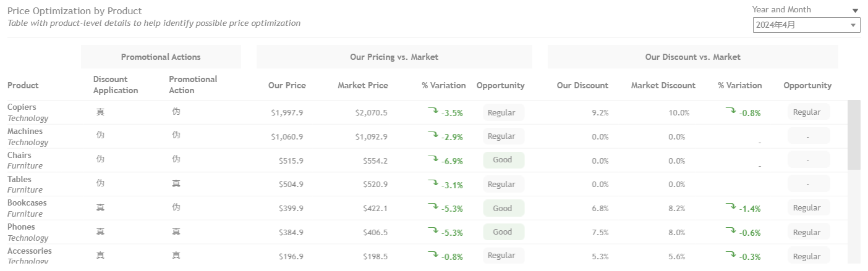Click the arrow icon beside -0.6% Phones discount

pyautogui.click(x=730, y=231)
